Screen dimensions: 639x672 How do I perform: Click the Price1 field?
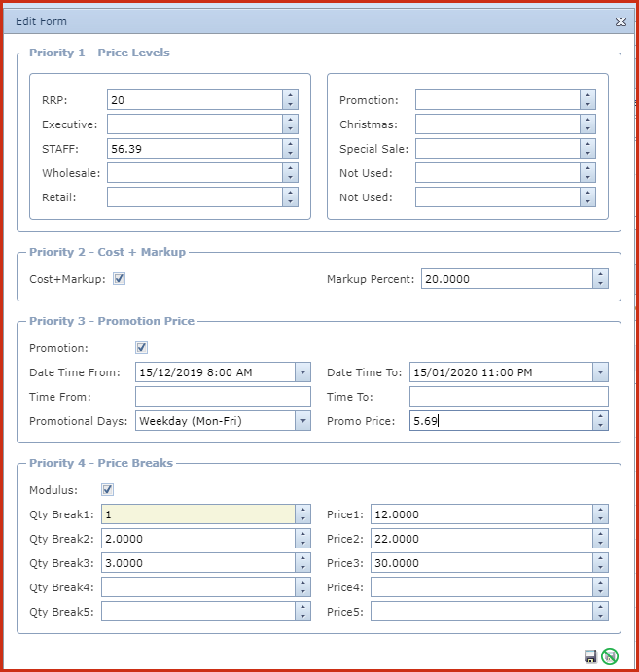coord(482,514)
